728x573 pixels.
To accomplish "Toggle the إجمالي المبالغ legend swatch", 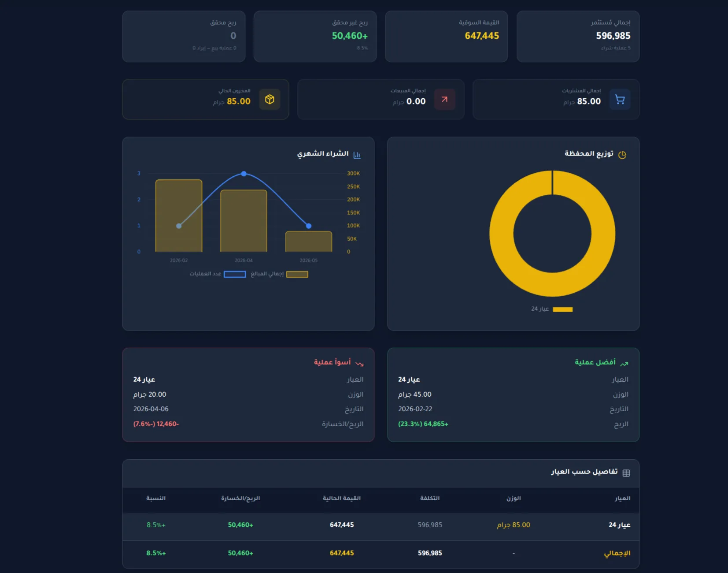I will pos(297,274).
